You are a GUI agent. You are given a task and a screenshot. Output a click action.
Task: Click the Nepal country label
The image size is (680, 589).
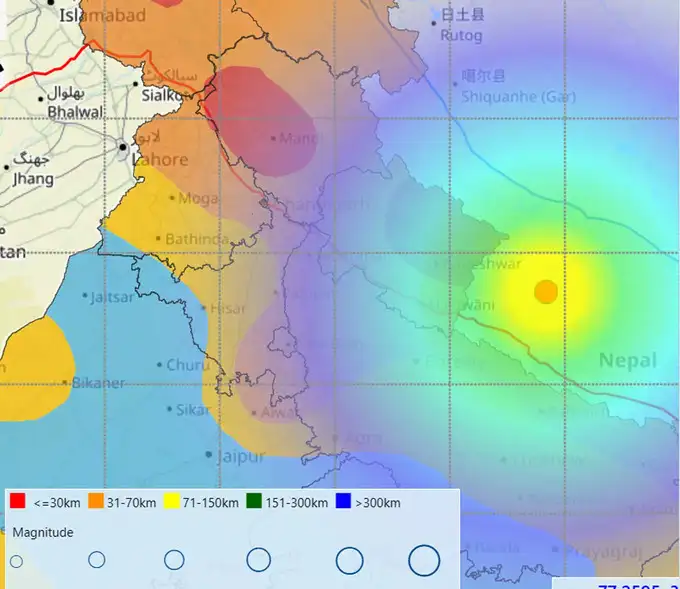[x=627, y=360]
